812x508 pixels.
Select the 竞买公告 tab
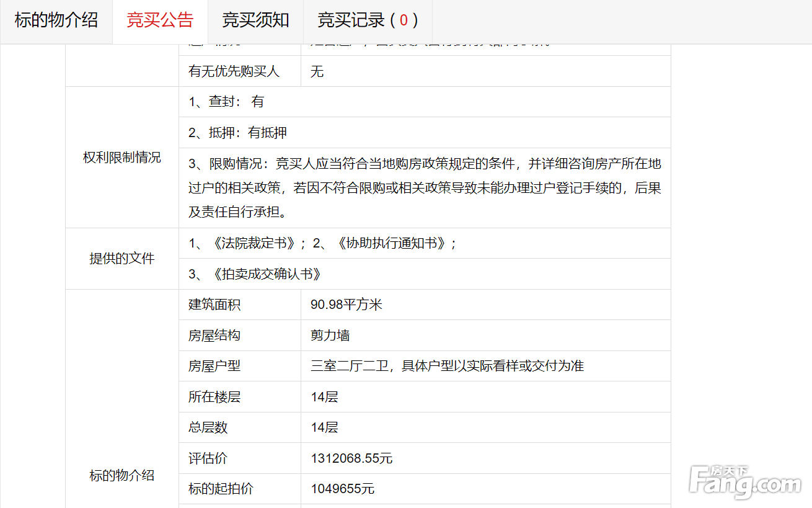[160, 20]
